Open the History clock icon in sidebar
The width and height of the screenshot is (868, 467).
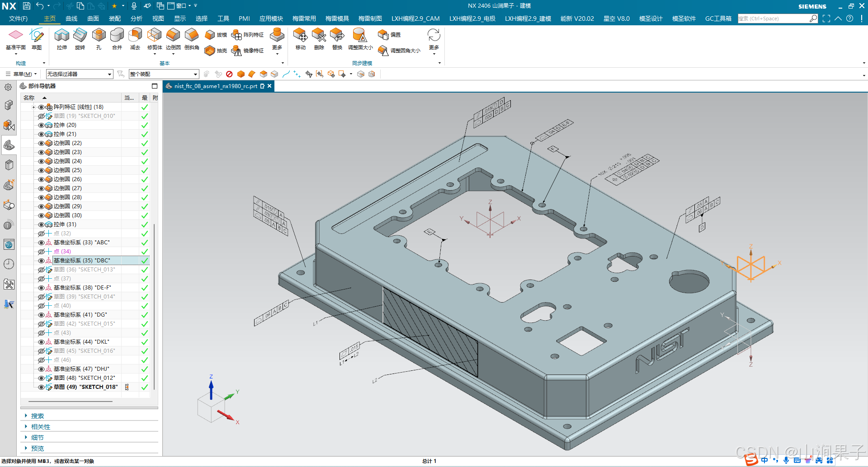pyautogui.click(x=9, y=264)
